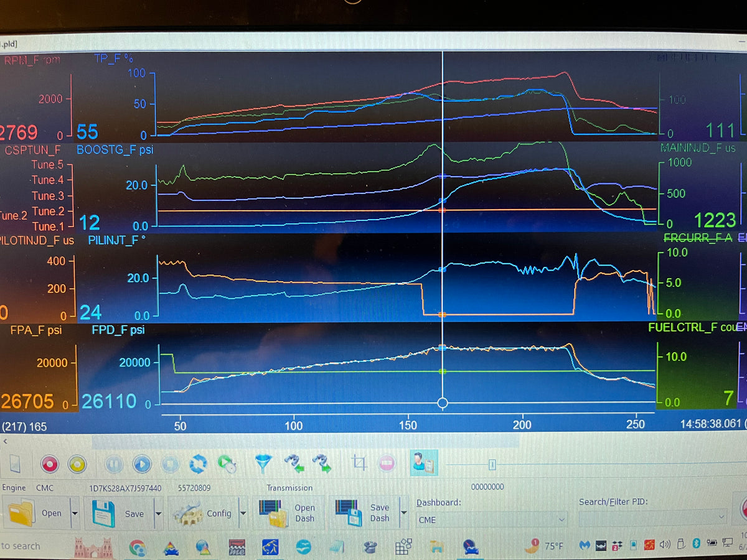Open Google Chrome from the taskbar
Image resolution: width=747 pixels, height=560 pixels.
[137, 547]
